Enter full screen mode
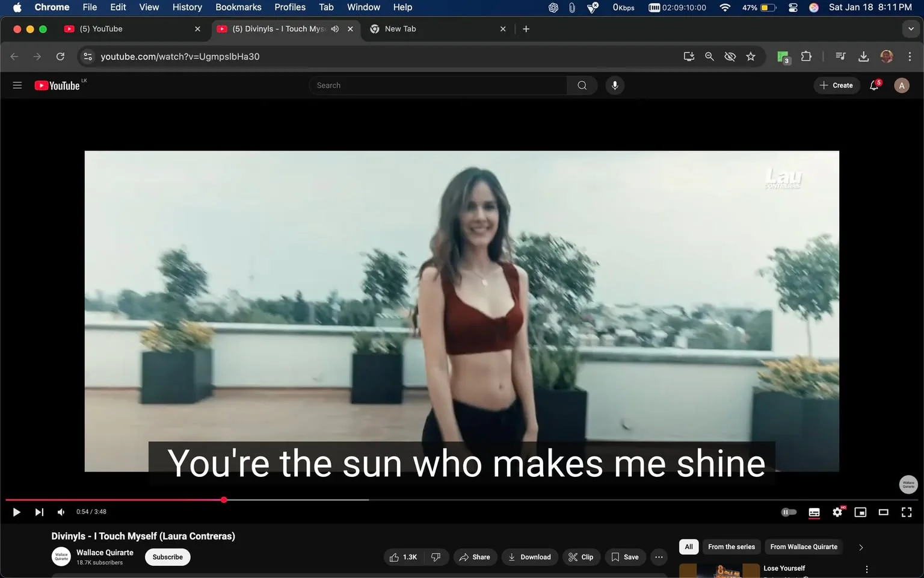This screenshot has height=578, width=924. click(x=906, y=512)
